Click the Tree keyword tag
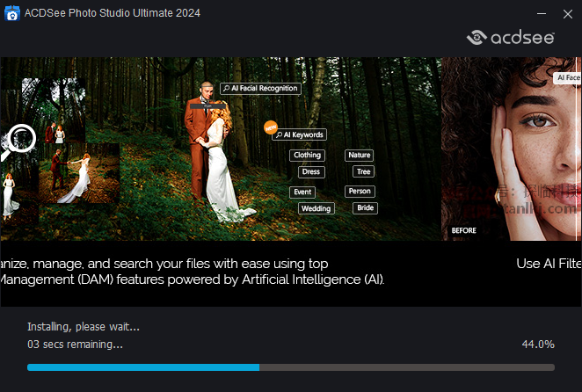582x392 pixels. 363,171
